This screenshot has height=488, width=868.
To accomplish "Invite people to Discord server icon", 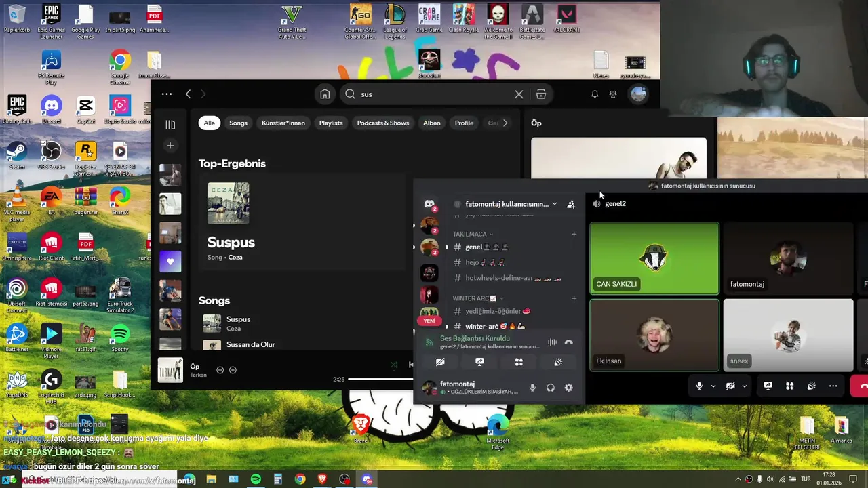I will coord(571,204).
